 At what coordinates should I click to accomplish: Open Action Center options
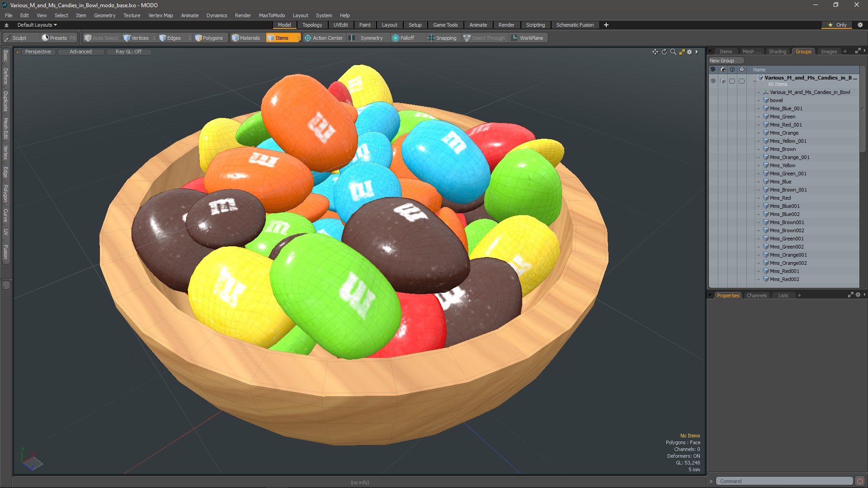[x=324, y=38]
